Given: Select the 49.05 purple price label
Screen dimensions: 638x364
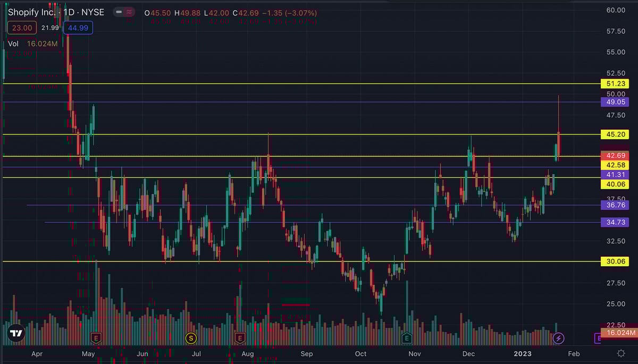Looking at the screenshot, I should point(615,102).
